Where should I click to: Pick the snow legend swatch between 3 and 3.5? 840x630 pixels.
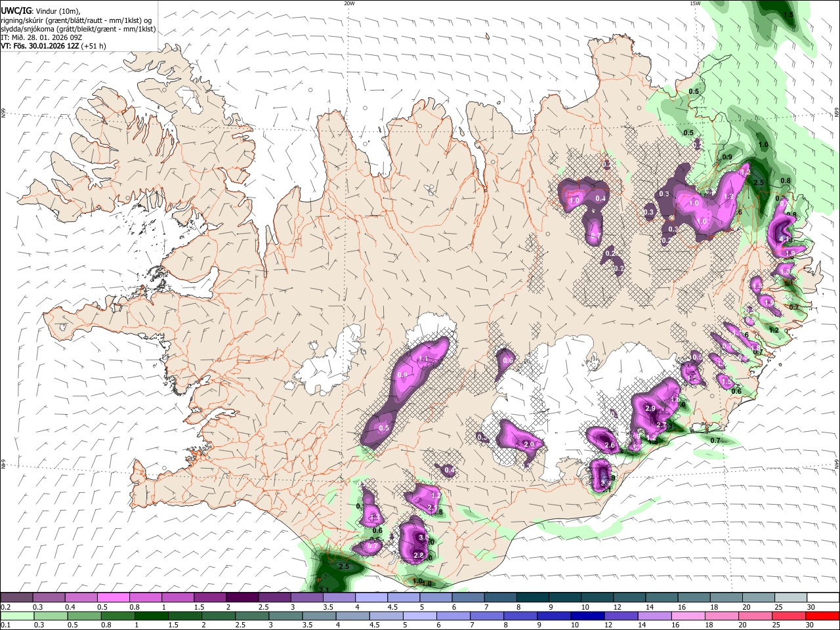(x=306, y=598)
